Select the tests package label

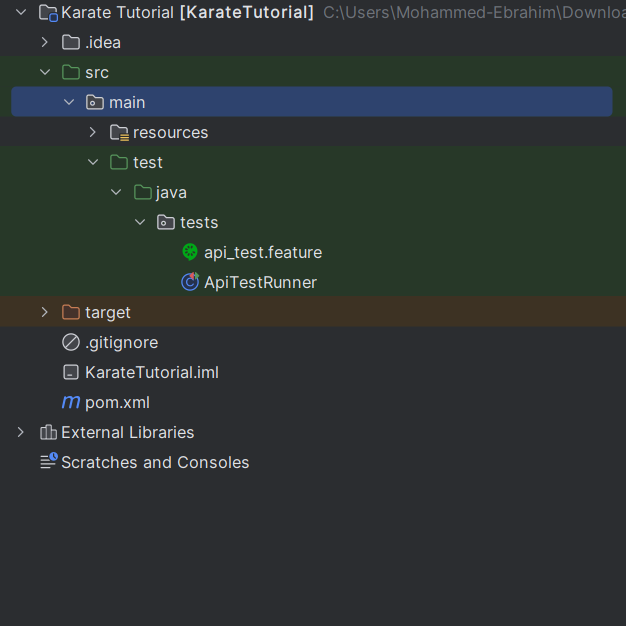coord(199,222)
